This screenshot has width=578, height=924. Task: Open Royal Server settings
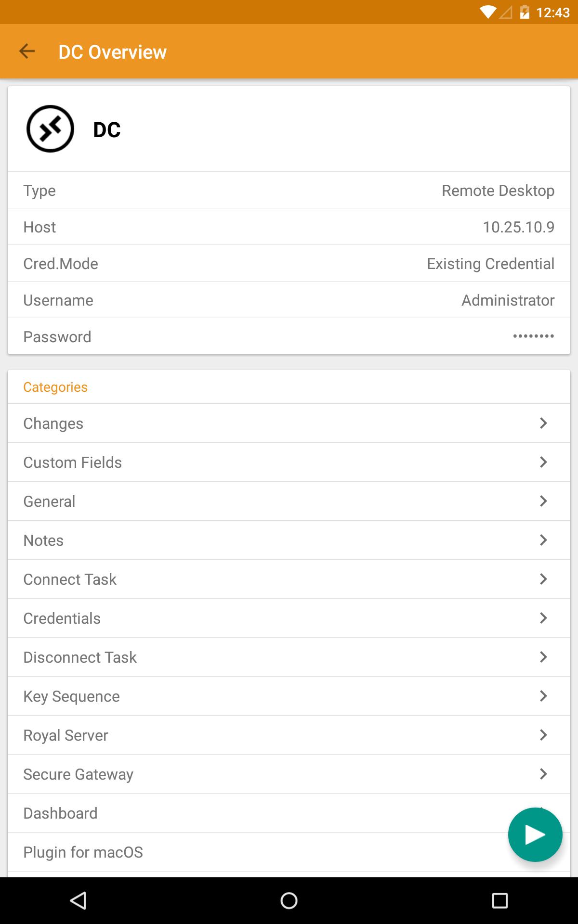click(x=289, y=735)
